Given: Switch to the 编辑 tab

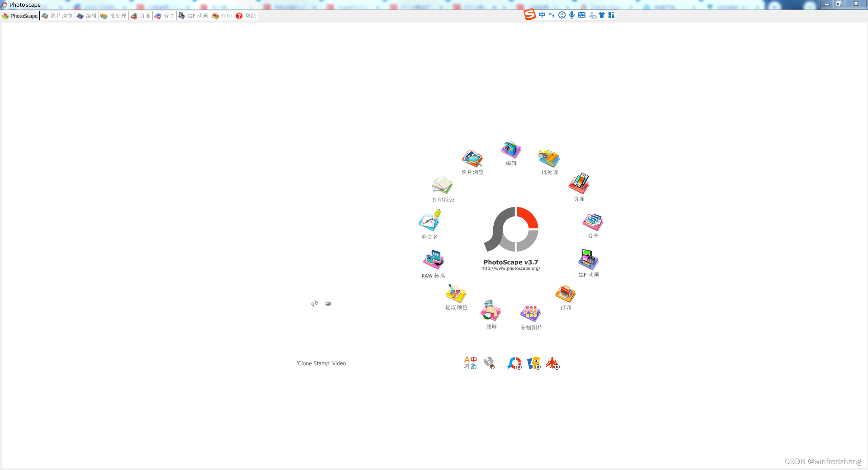Looking at the screenshot, I should (x=87, y=16).
